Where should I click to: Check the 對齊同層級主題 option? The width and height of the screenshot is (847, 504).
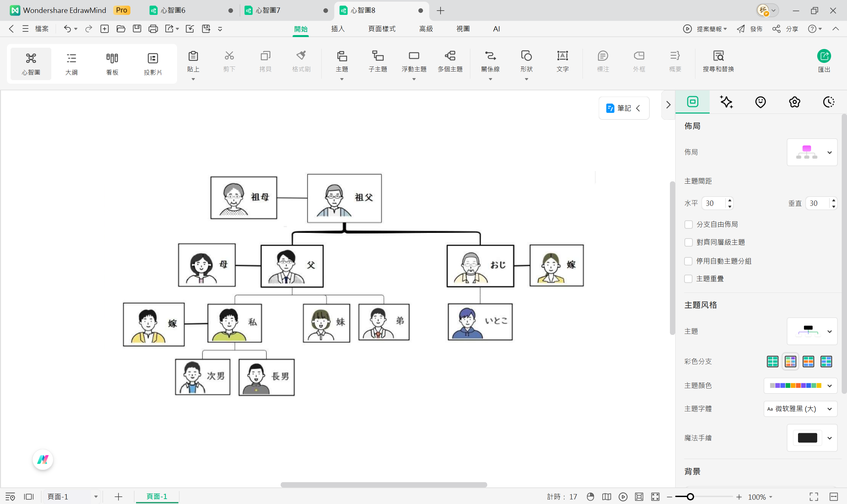click(688, 242)
